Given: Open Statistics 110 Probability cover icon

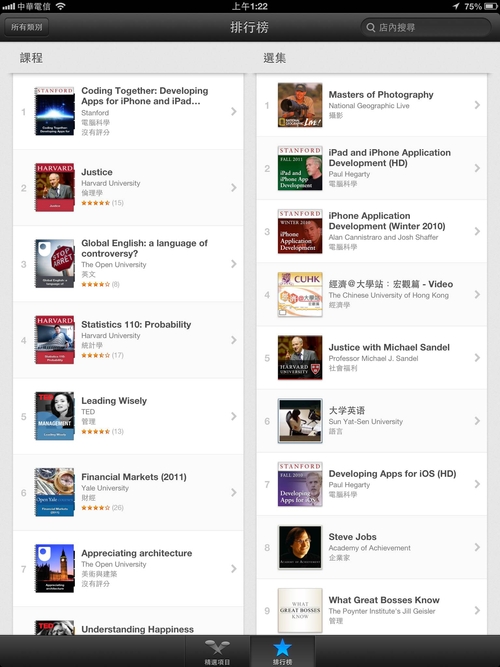Looking at the screenshot, I should (x=55, y=340).
